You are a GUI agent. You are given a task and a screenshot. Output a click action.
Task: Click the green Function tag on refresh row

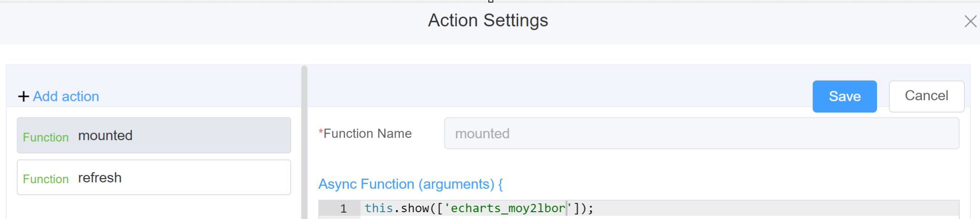point(46,179)
